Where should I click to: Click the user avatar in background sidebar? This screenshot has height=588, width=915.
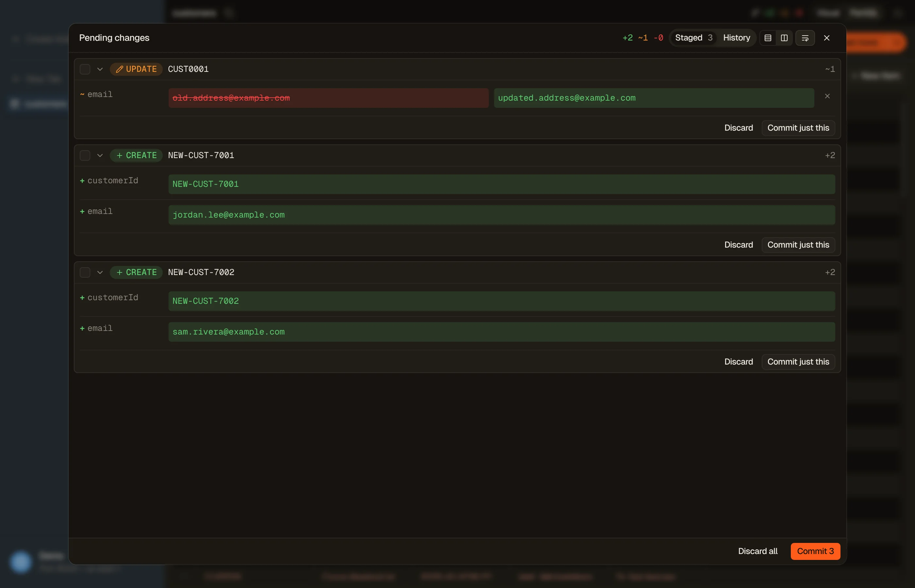pyautogui.click(x=21, y=562)
